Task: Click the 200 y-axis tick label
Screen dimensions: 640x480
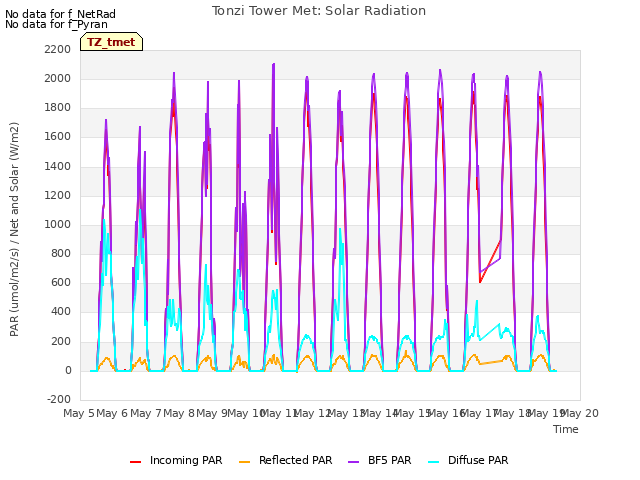Action: pyautogui.click(x=61, y=341)
